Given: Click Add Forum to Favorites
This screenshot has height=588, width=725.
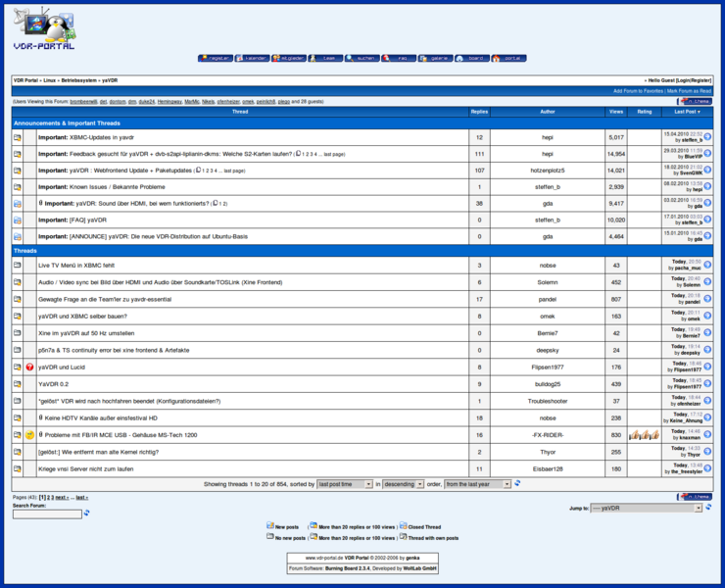Looking at the screenshot, I should pos(638,91).
